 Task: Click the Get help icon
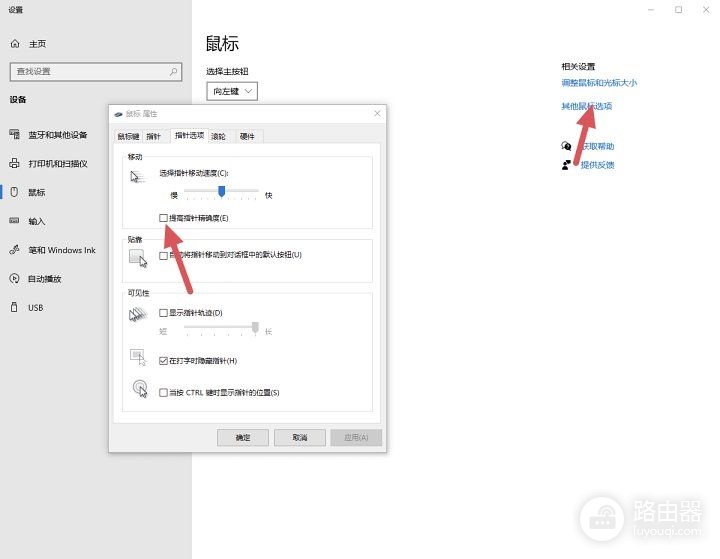[x=566, y=146]
